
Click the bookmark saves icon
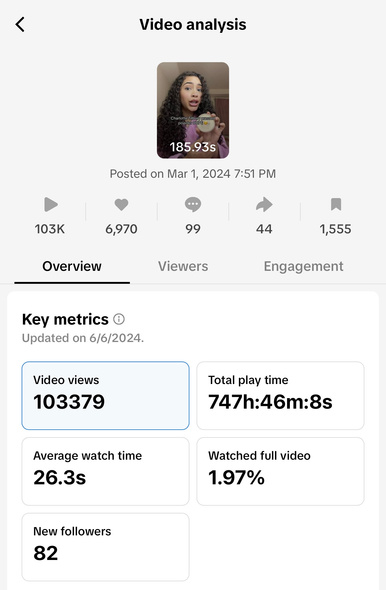coord(336,204)
